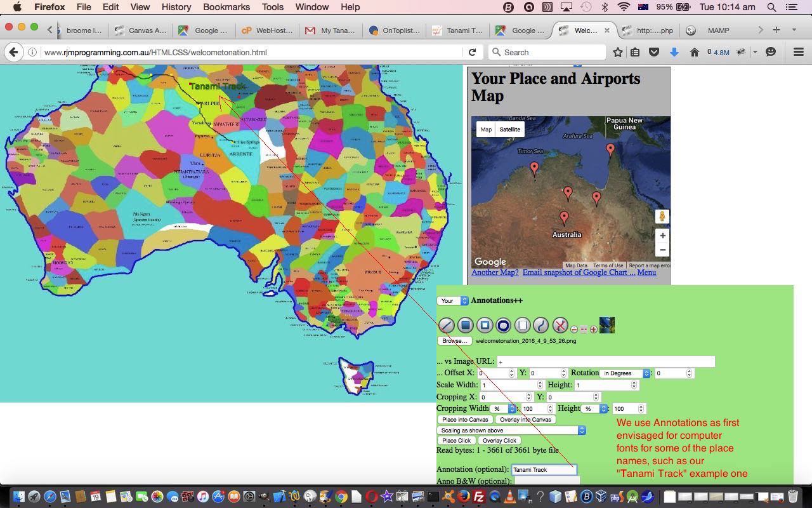Bookmark this page with the star icon
This screenshot has width=812, height=508.
(617, 52)
